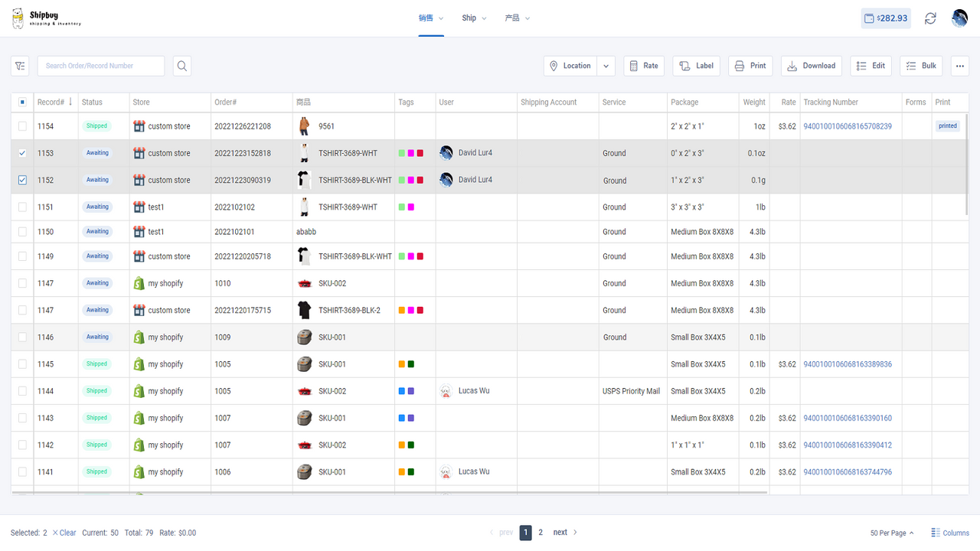980x551 pixels.
Task: Click the Tracking Number column header
Action: click(831, 102)
